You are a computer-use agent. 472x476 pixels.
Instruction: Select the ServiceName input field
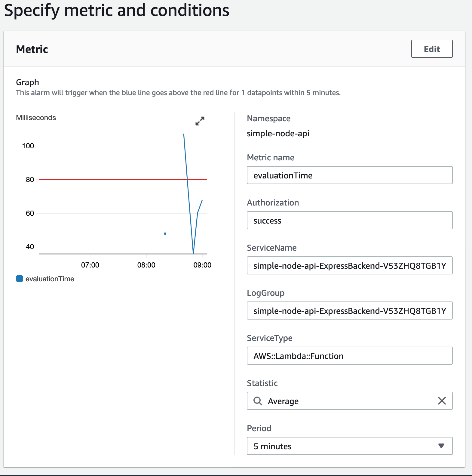349,265
